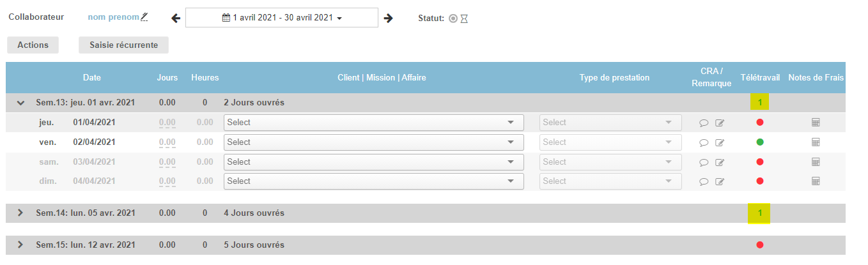This screenshot has height=265, width=868.
Task: Collapse the Sem.13 week row
Action: pos(20,103)
